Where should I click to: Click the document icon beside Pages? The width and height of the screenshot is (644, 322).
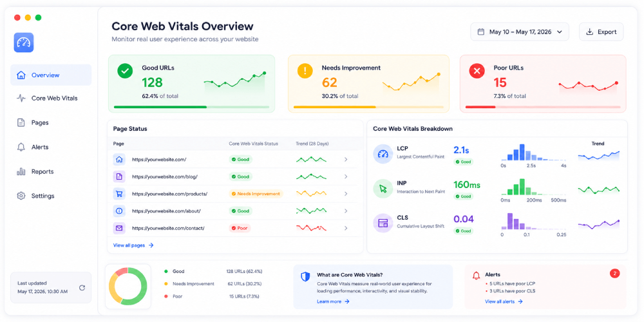(x=21, y=122)
